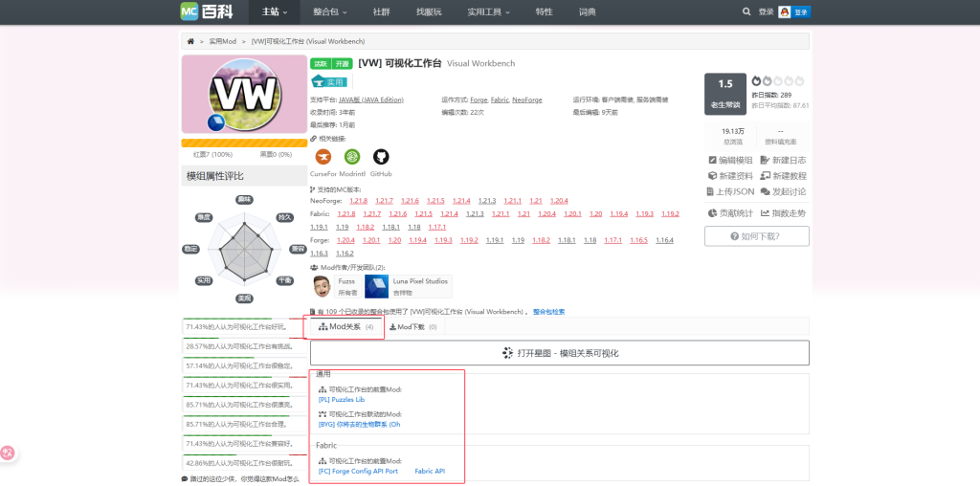
Task: Open the 社群 menu item
Action: [381, 11]
